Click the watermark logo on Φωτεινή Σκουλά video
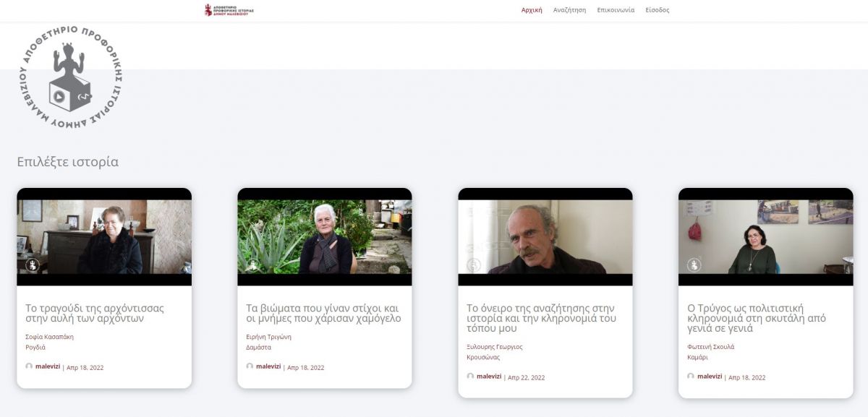Viewport: 868px width, 417px height. pyautogui.click(x=693, y=265)
